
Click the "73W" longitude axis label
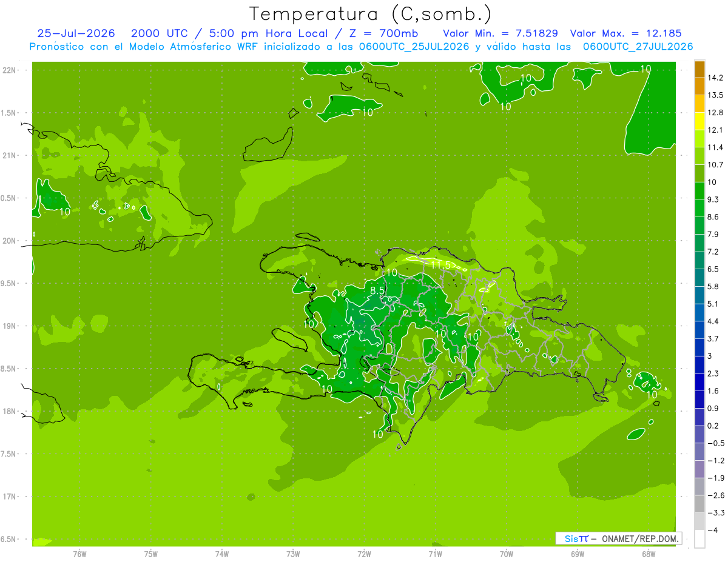pyautogui.click(x=293, y=554)
